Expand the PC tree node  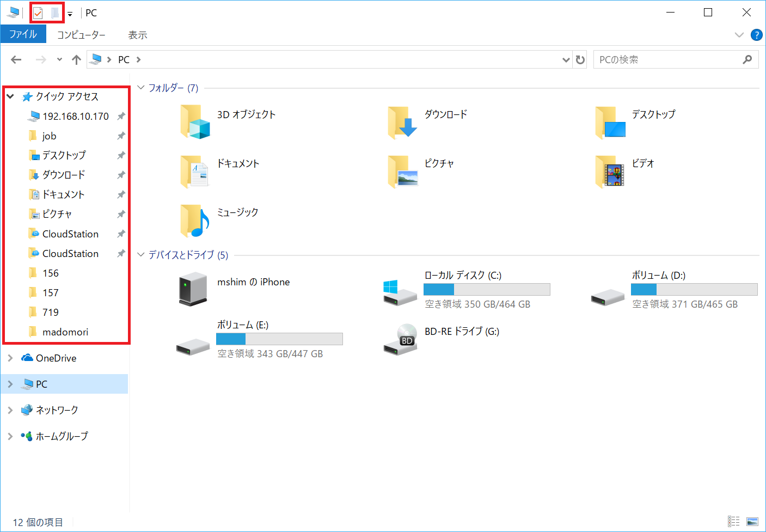(10, 384)
